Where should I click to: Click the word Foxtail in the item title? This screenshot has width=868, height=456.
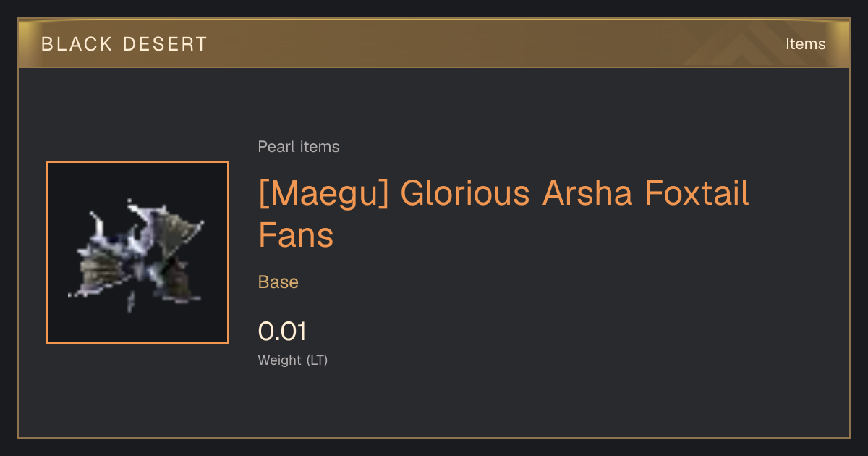(696, 193)
